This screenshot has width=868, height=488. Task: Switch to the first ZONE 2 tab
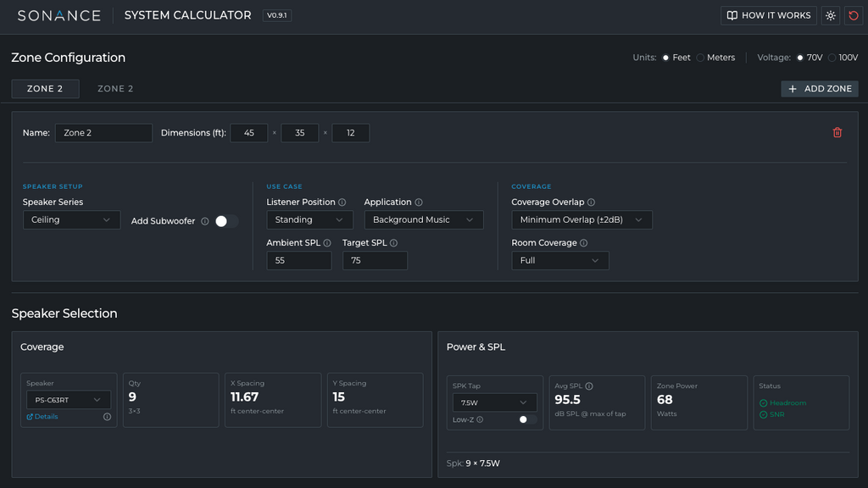coord(46,88)
